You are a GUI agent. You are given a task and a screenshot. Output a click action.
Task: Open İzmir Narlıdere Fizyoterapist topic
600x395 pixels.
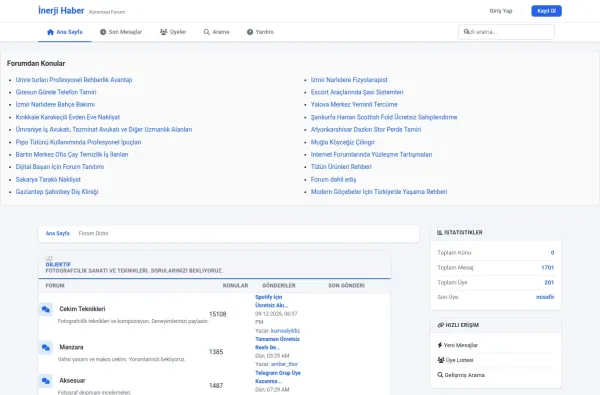pyautogui.click(x=349, y=80)
